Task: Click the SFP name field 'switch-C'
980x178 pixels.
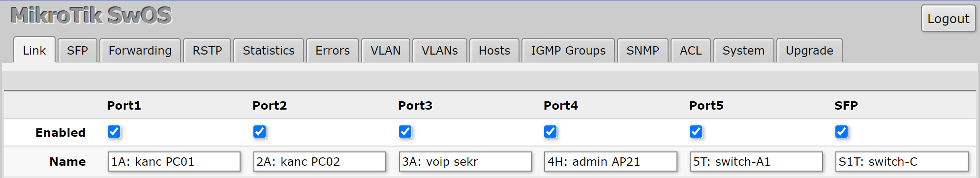Action: [x=902, y=161]
